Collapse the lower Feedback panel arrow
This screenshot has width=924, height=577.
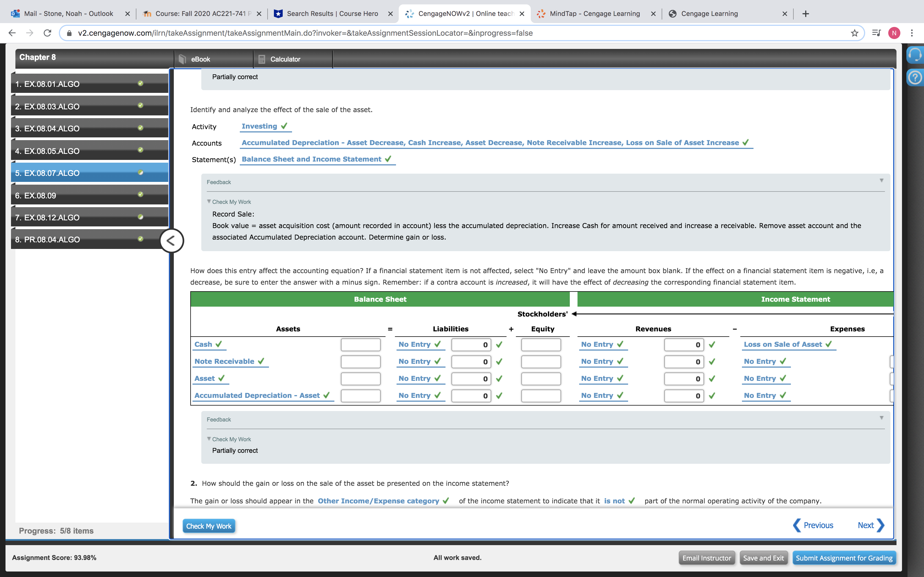pyautogui.click(x=881, y=418)
